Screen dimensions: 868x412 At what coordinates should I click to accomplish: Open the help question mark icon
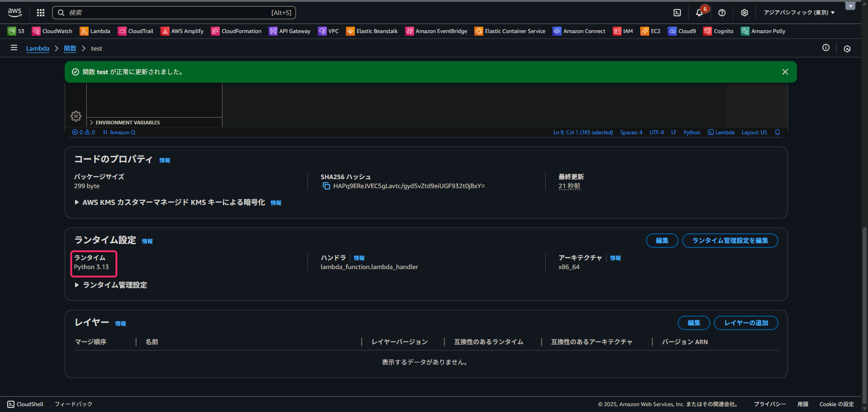point(722,13)
